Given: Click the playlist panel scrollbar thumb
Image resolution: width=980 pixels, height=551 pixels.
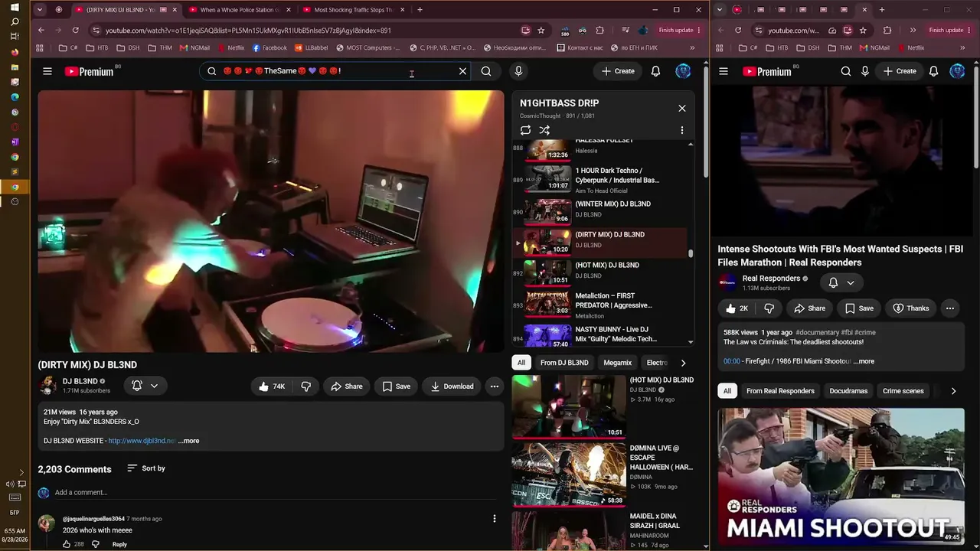Looking at the screenshot, I should pos(691,253).
